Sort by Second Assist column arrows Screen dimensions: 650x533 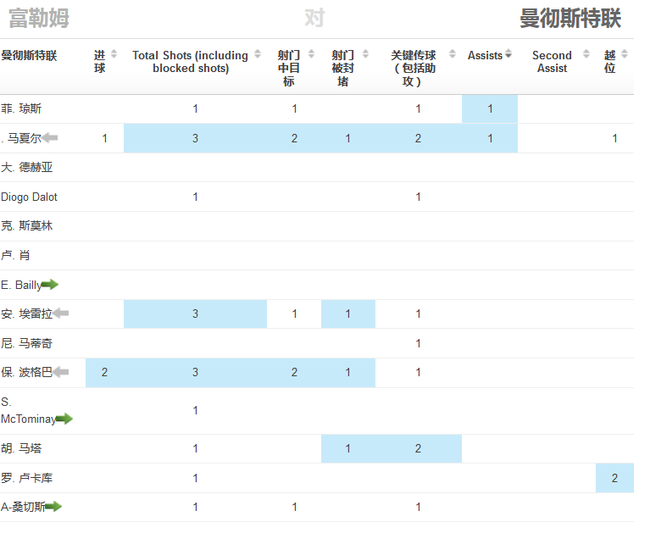click(586, 54)
